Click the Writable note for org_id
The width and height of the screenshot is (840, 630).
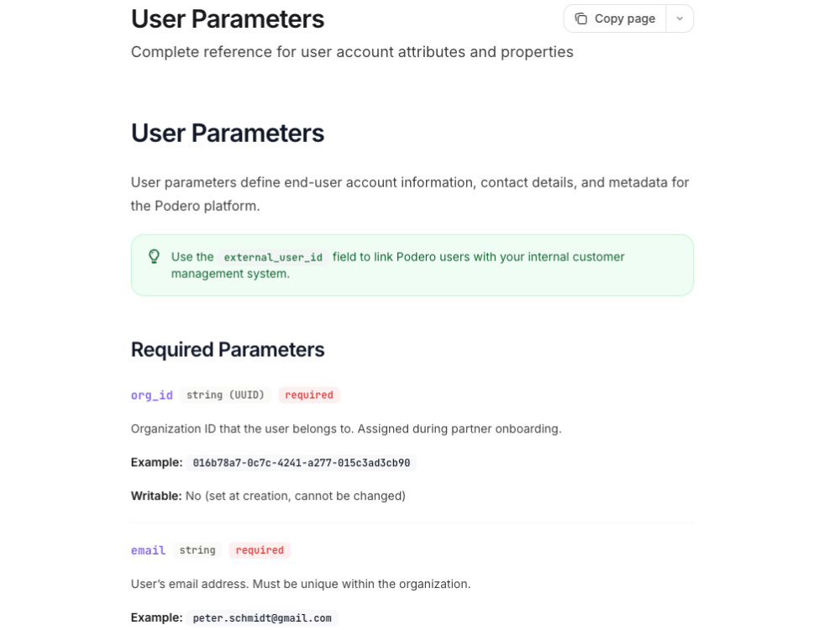coord(268,496)
